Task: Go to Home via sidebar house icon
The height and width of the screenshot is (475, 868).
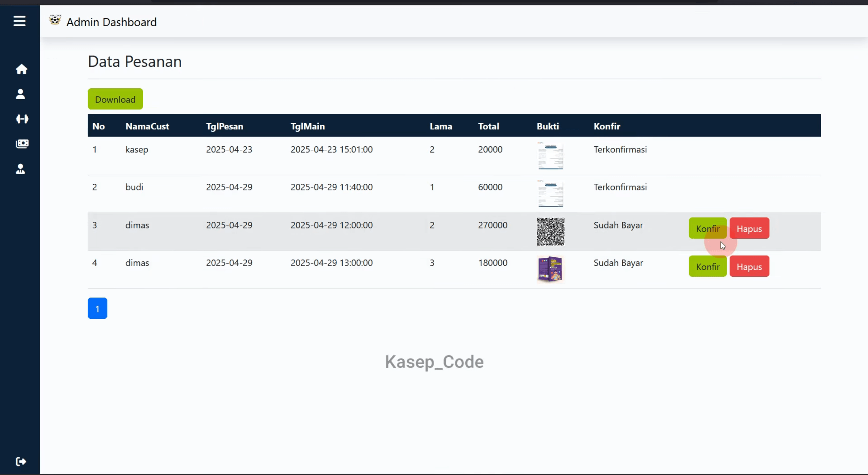Action: pos(21,69)
